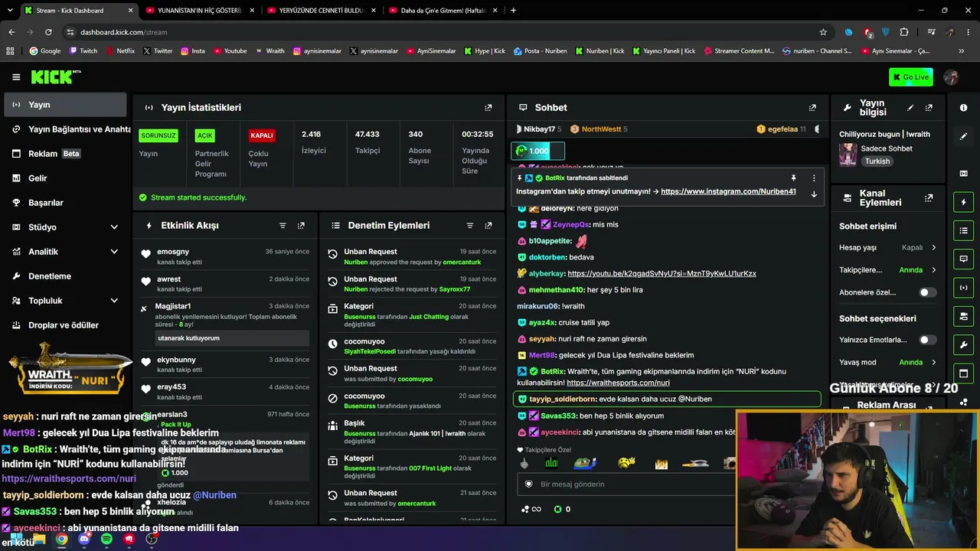Click the Turkish language tag

click(877, 161)
